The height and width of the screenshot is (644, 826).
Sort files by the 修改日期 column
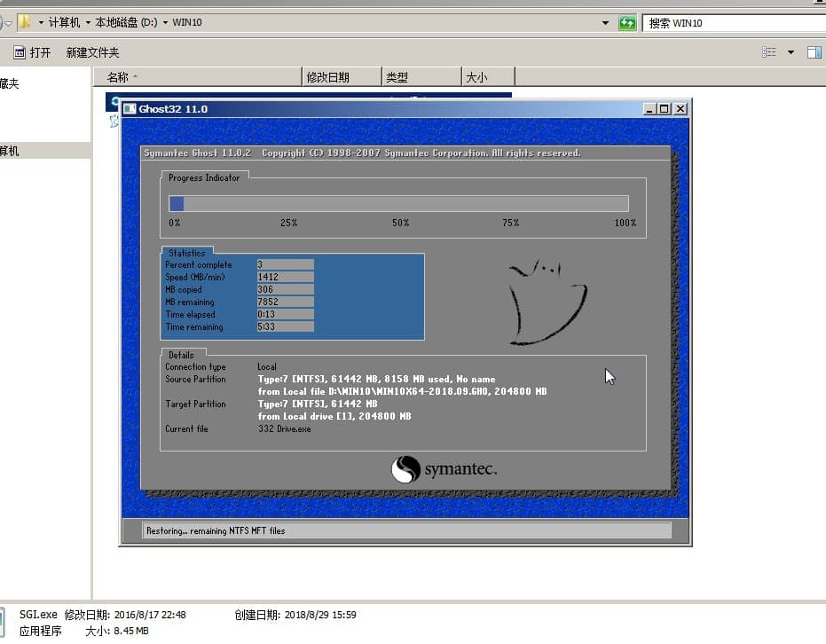point(341,77)
